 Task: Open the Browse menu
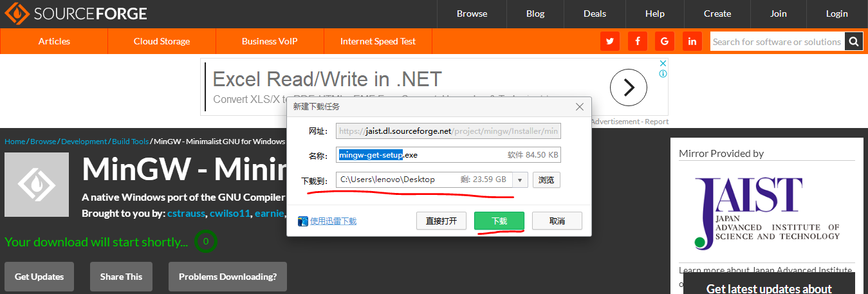click(472, 14)
